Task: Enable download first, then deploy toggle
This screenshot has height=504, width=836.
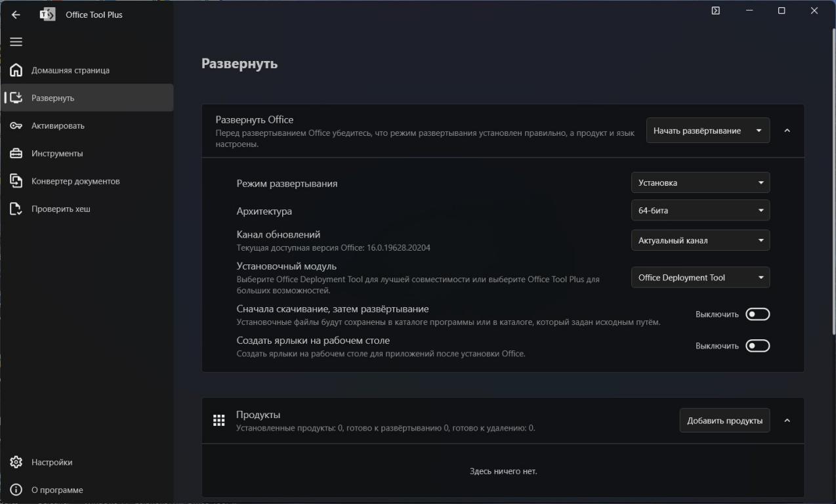Action: click(x=757, y=314)
